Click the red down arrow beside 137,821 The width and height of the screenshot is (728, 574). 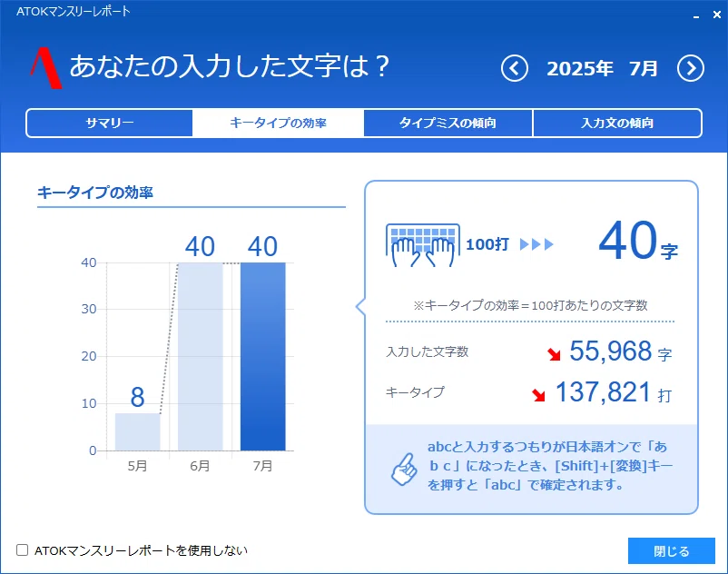pyautogui.click(x=538, y=395)
